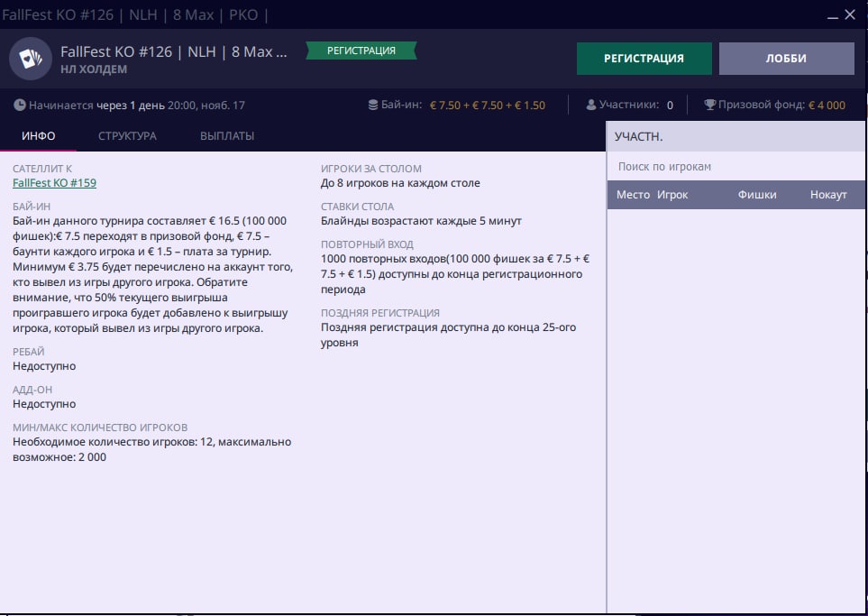
Task: Go back via the ЛОББИ button
Action: point(786,59)
